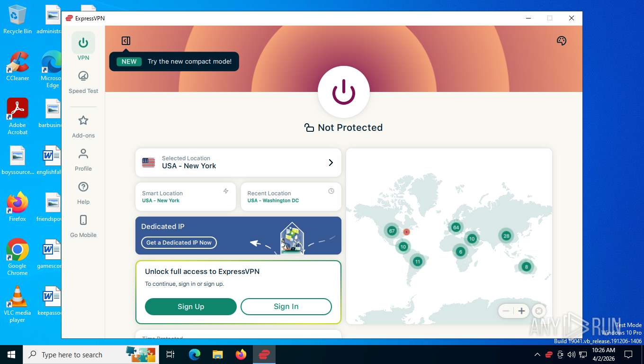Screen dimensions: 644x364
Task: Open the Add-ons sidebar tab
Action: pyautogui.click(x=83, y=127)
